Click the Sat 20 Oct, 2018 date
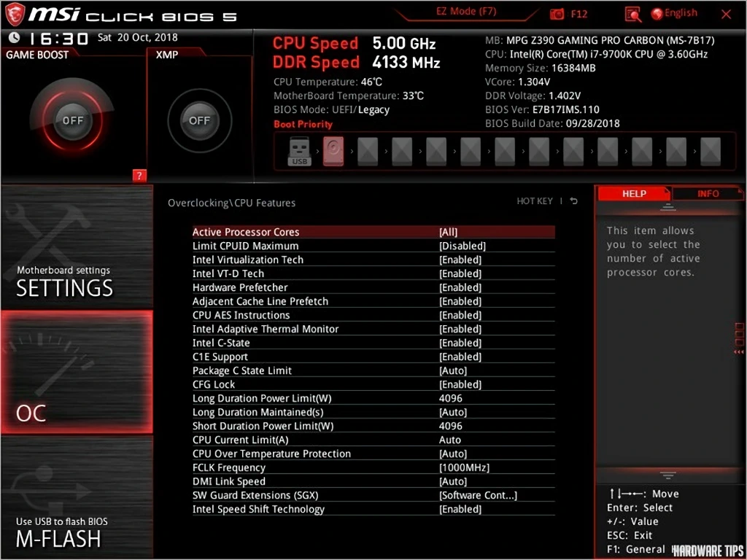 pyautogui.click(x=138, y=37)
